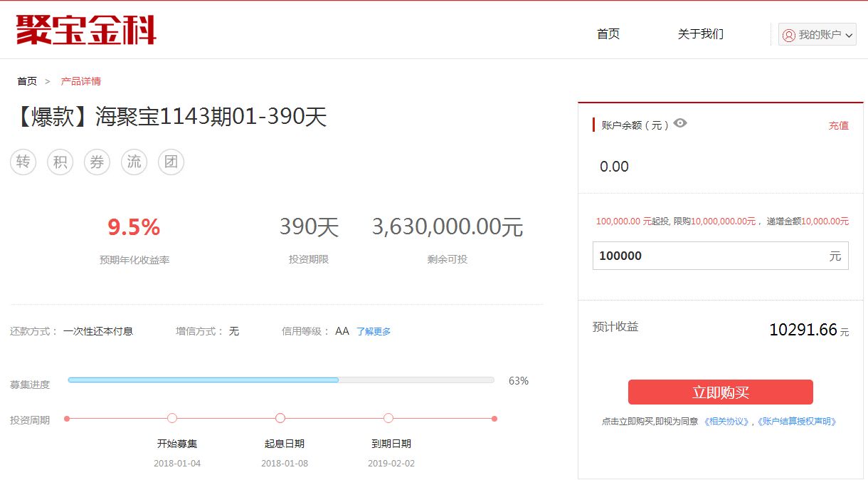This screenshot has height=480, width=868.
Task: Click the 积 circular badge icon
Action: point(60,162)
